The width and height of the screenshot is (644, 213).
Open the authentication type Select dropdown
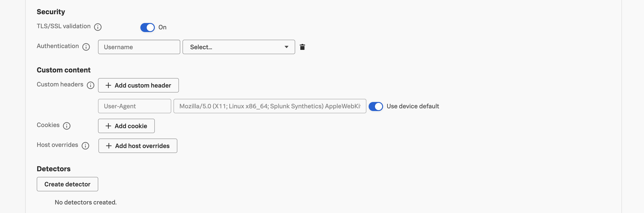point(238,47)
